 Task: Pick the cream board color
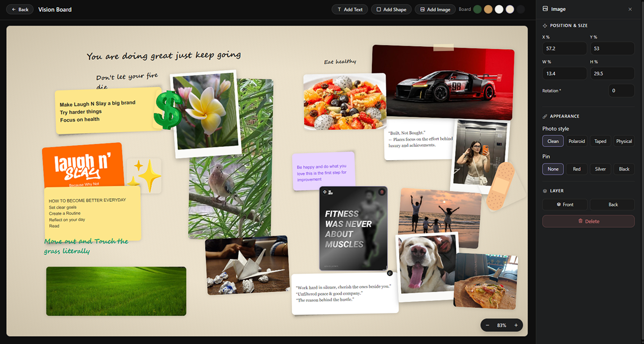point(510,10)
